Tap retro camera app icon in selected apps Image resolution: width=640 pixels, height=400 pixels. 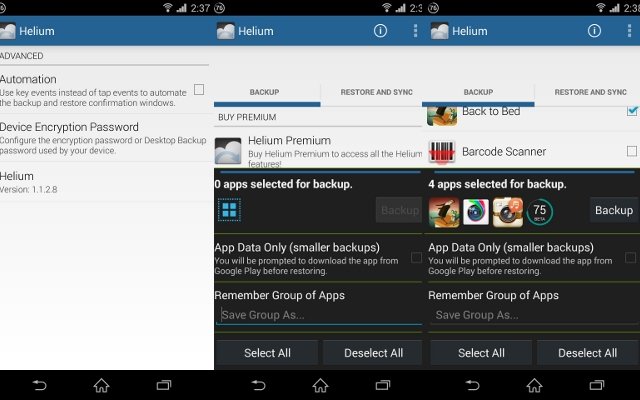507,212
